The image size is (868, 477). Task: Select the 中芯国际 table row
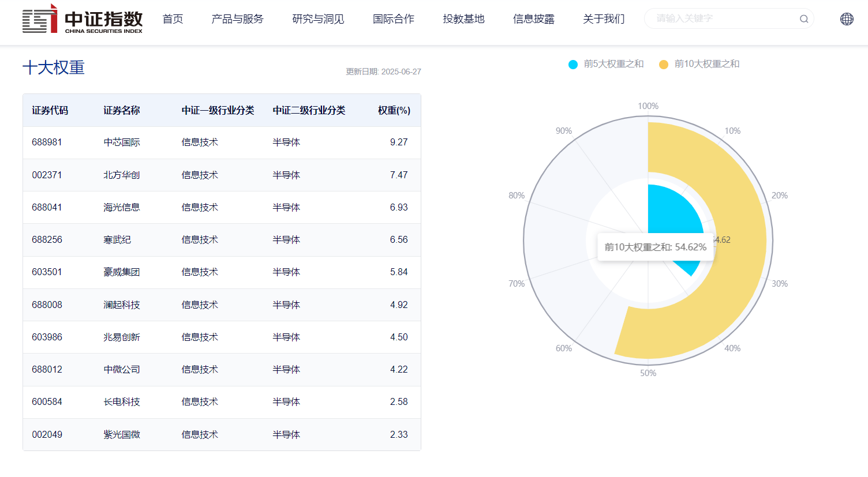222,142
